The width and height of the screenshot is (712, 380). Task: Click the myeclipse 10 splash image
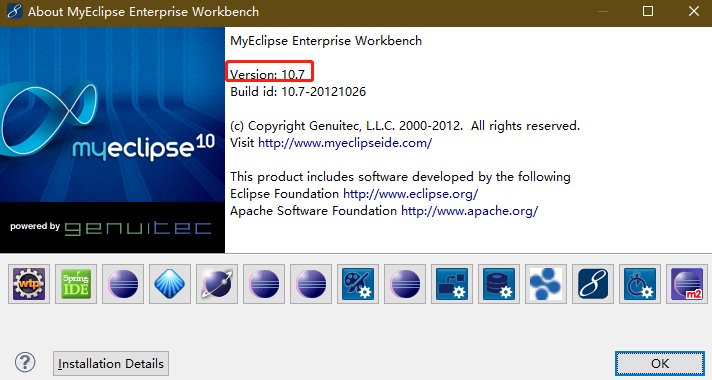(113, 114)
